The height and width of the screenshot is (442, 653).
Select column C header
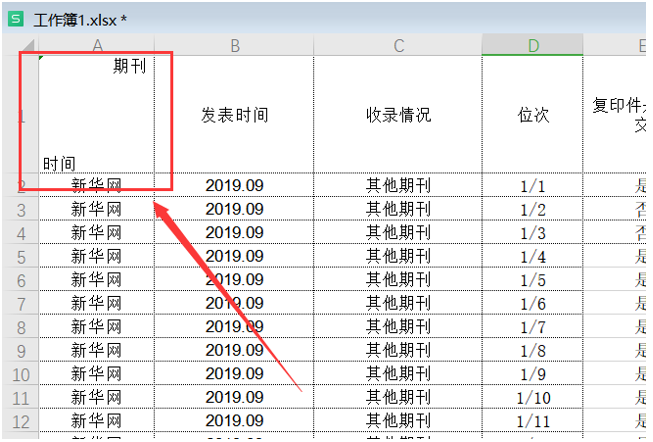click(x=398, y=45)
